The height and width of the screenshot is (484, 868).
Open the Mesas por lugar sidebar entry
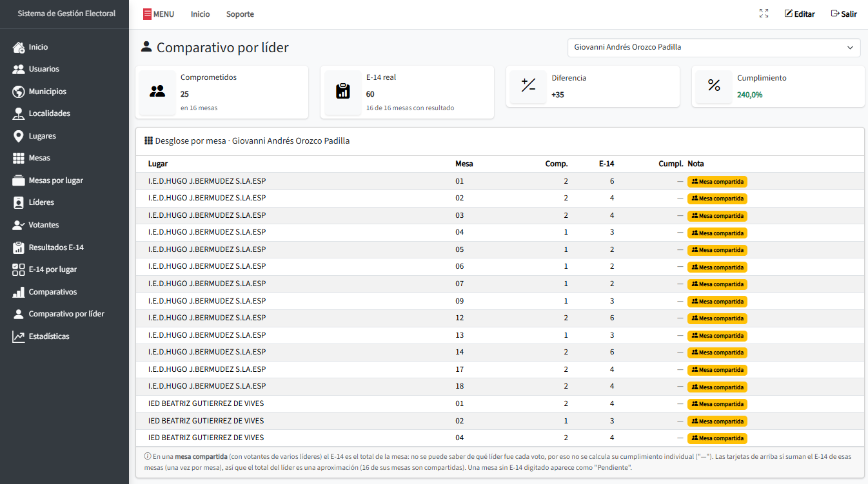(x=56, y=180)
